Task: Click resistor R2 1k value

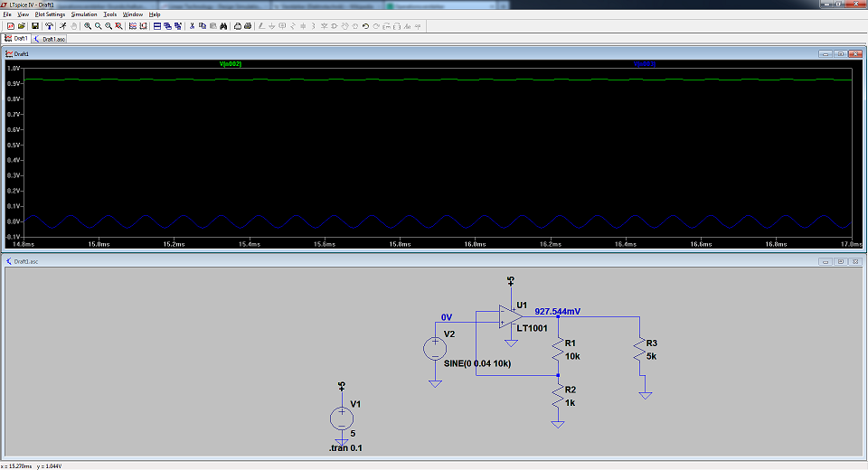Action: coord(571,403)
